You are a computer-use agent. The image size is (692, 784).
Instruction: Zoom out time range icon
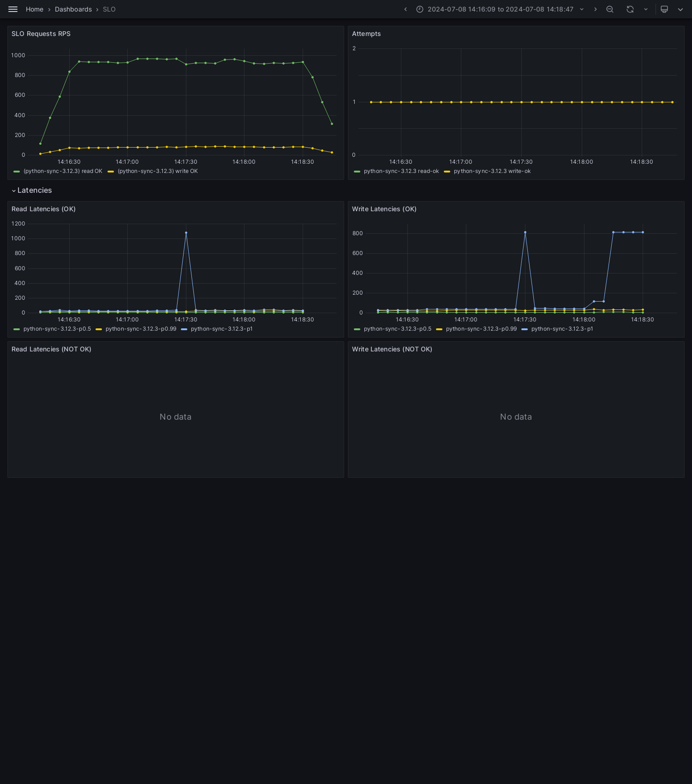tap(610, 9)
